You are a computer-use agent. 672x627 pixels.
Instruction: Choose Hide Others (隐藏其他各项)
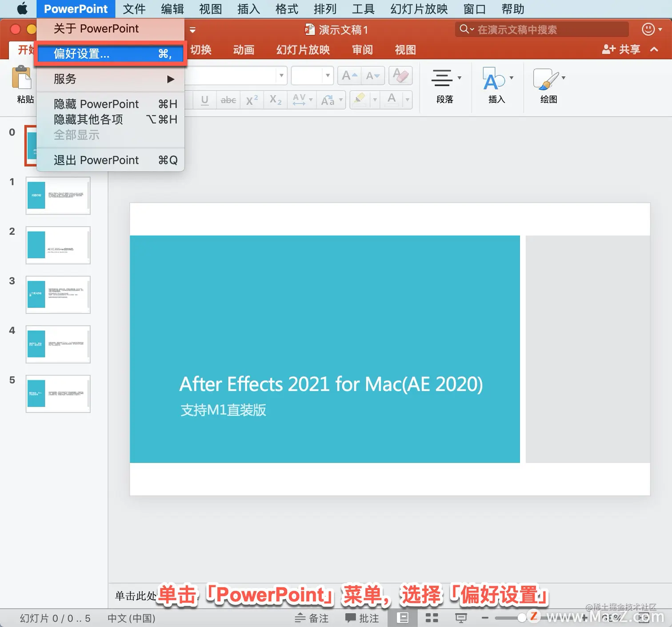tap(110, 120)
